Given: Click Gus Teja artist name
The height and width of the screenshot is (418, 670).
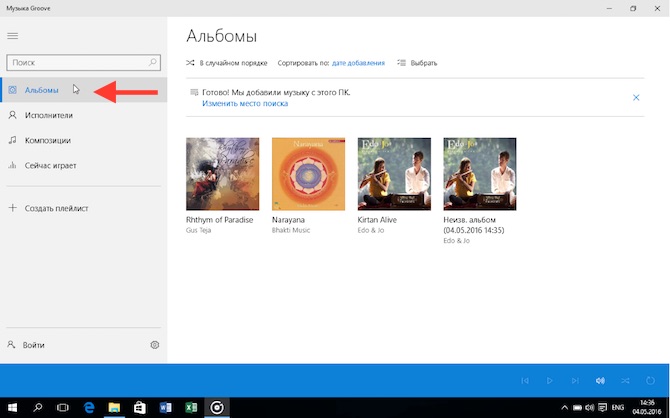Looking at the screenshot, I should (x=198, y=230).
